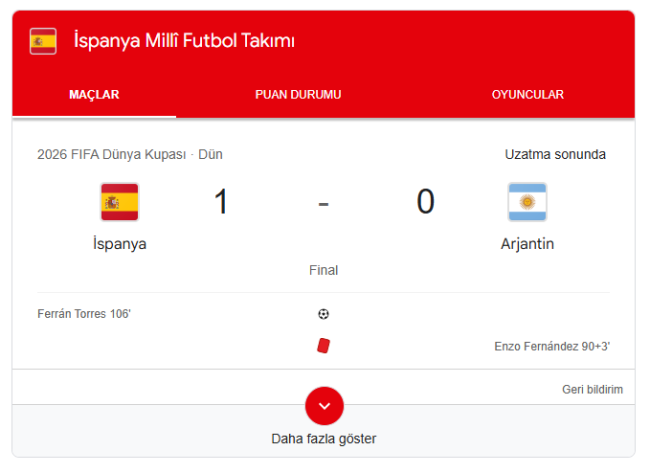Click the soccer ball goal icon
This screenshot has height=473, width=650.
(324, 314)
